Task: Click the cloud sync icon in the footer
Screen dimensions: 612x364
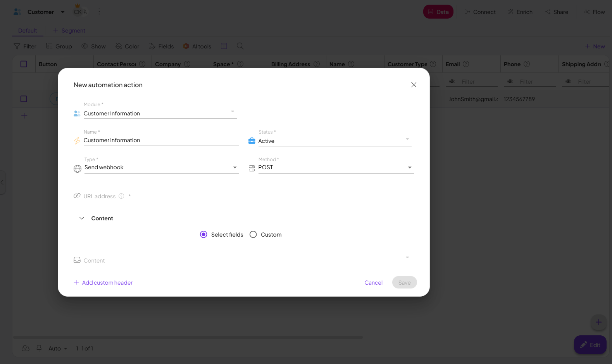Action: [x=26, y=348]
